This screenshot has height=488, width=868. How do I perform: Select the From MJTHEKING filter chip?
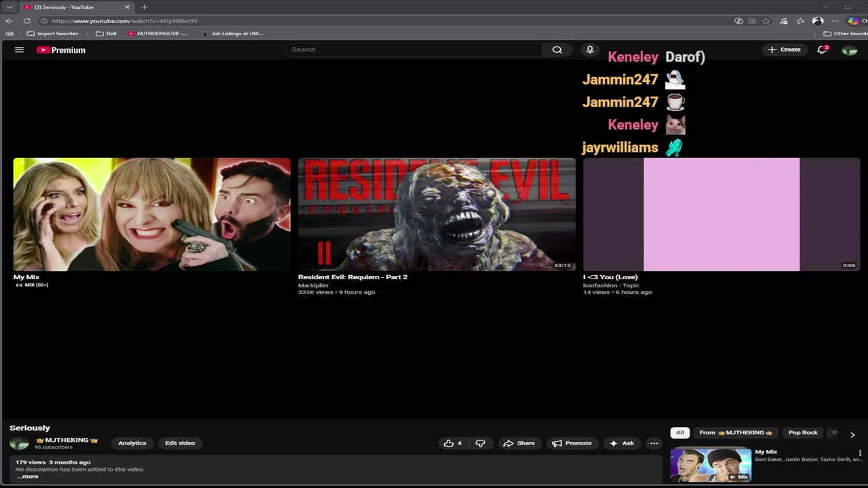[x=736, y=432]
